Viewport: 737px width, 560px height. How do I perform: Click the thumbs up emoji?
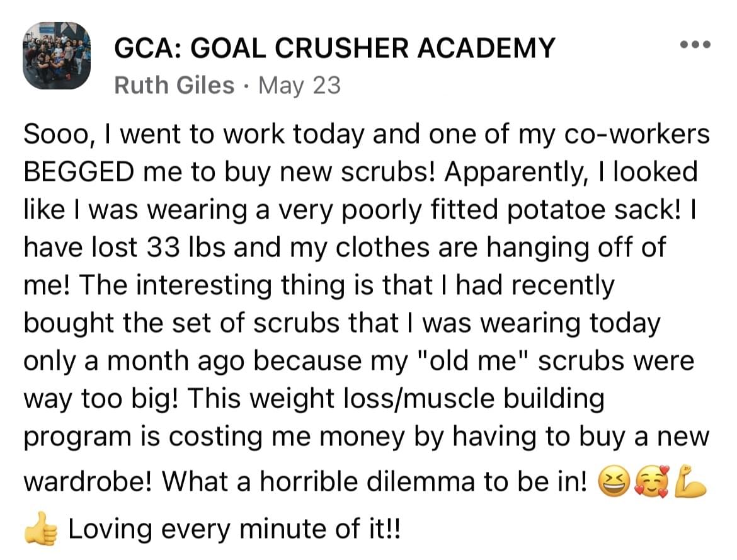(x=40, y=529)
